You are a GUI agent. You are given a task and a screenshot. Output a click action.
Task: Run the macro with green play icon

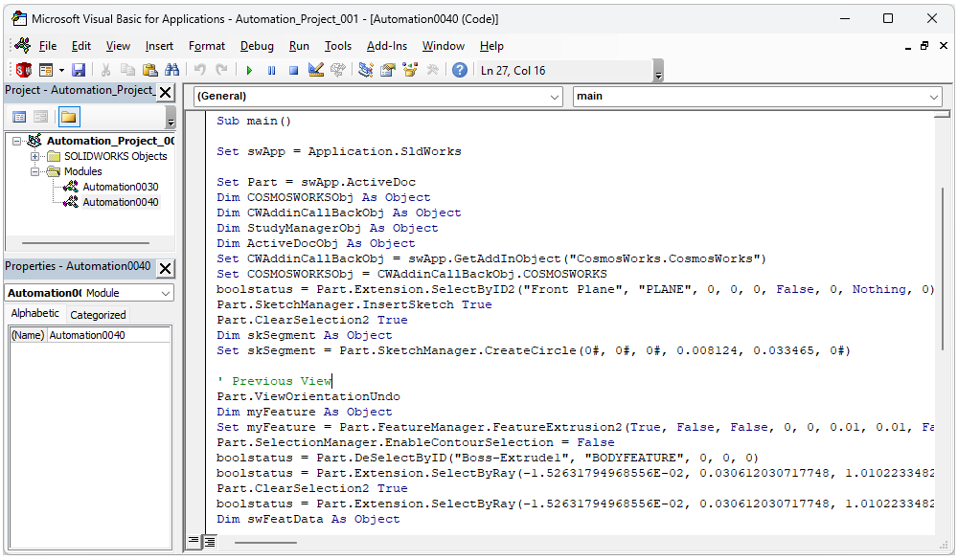coord(249,70)
